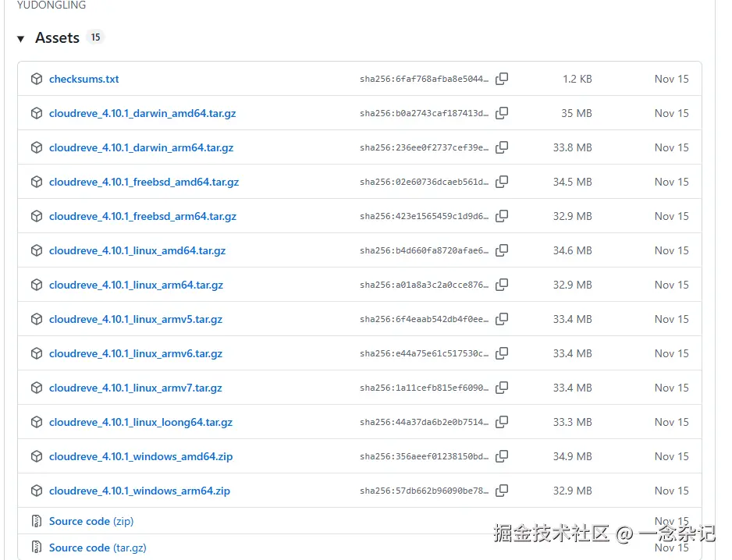Download cloudreve_4.10.1_linux_armv6.tar.gz
The height and width of the screenshot is (560, 732).
(135, 353)
